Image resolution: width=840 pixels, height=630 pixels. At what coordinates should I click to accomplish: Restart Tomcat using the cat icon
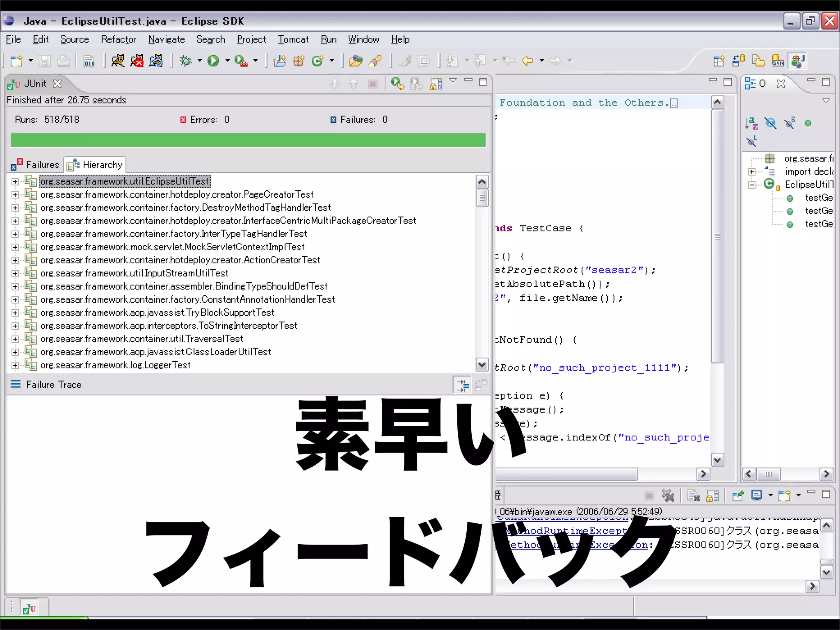coord(156,61)
